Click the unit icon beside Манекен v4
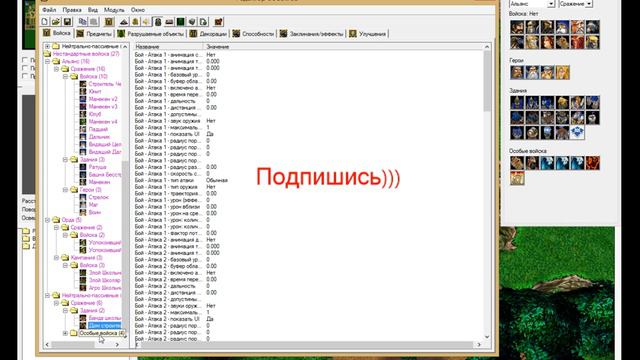The height and width of the screenshot is (360, 640). [83, 122]
